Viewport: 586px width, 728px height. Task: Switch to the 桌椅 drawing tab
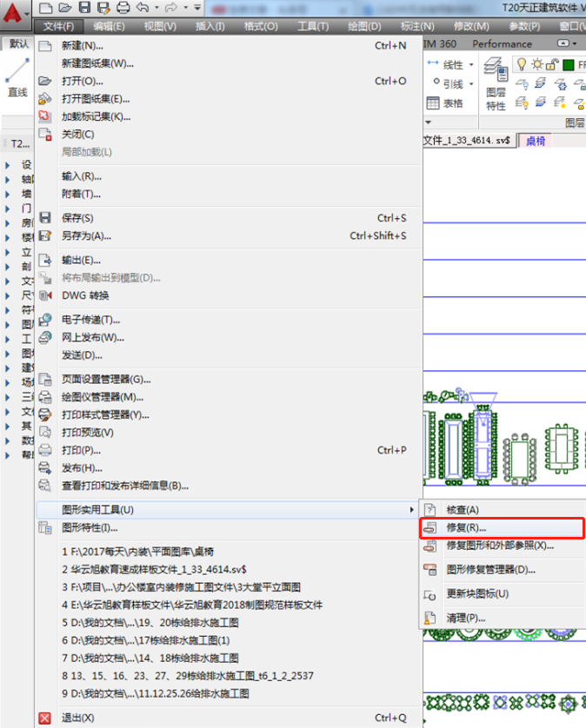pos(536,141)
